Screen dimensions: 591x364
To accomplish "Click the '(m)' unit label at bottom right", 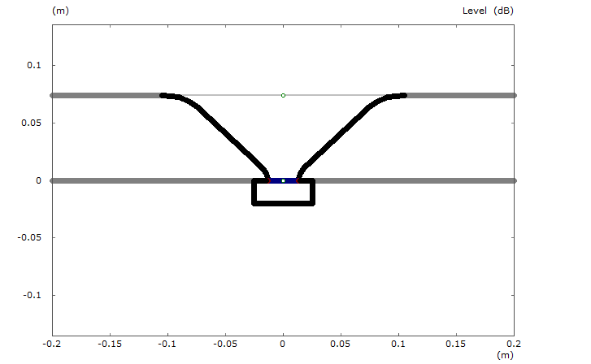I will (x=505, y=355).
